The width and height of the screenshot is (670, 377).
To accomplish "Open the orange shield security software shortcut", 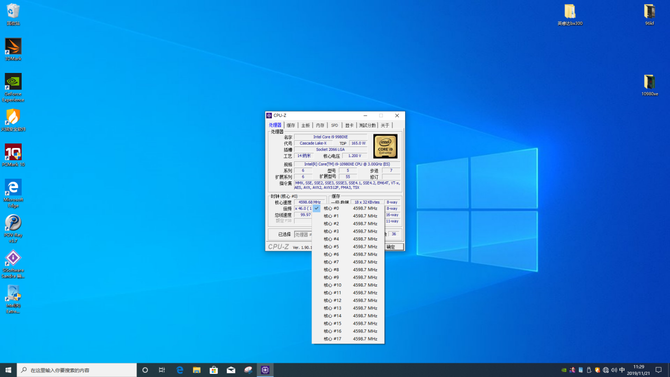I will tap(13, 120).
